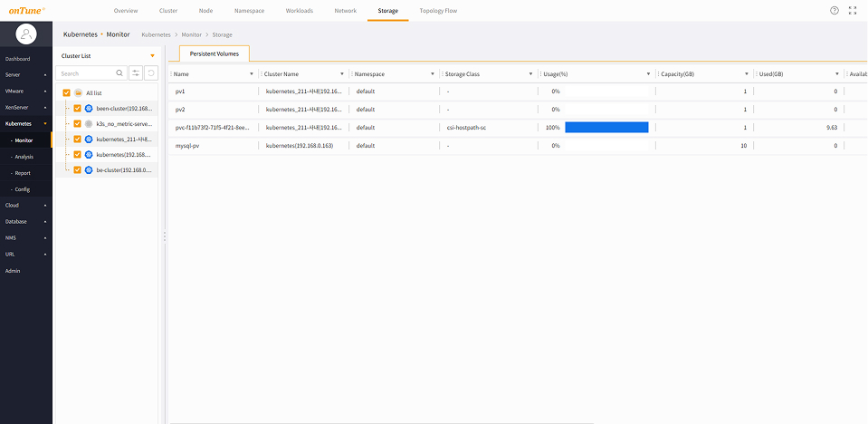The width and height of the screenshot is (868, 424).
Task: Click the k3s_no_metric-server gray icon
Action: pos(89,123)
